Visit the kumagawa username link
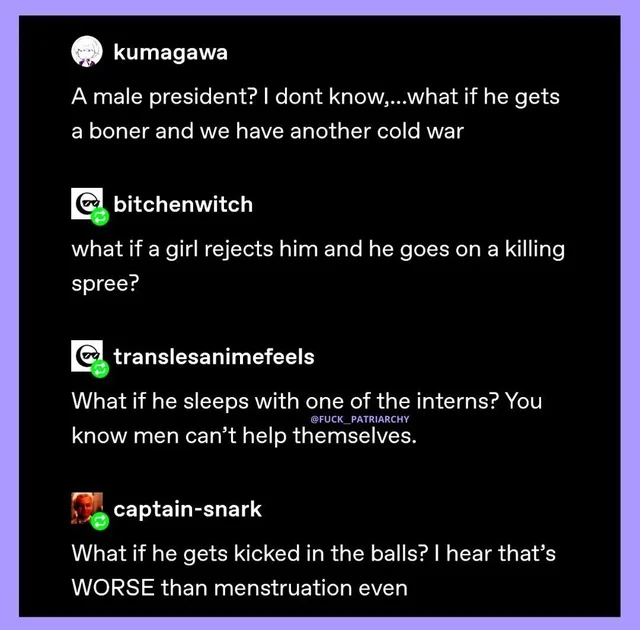Viewport: 640px width, 630px height. [x=171, y=53]
